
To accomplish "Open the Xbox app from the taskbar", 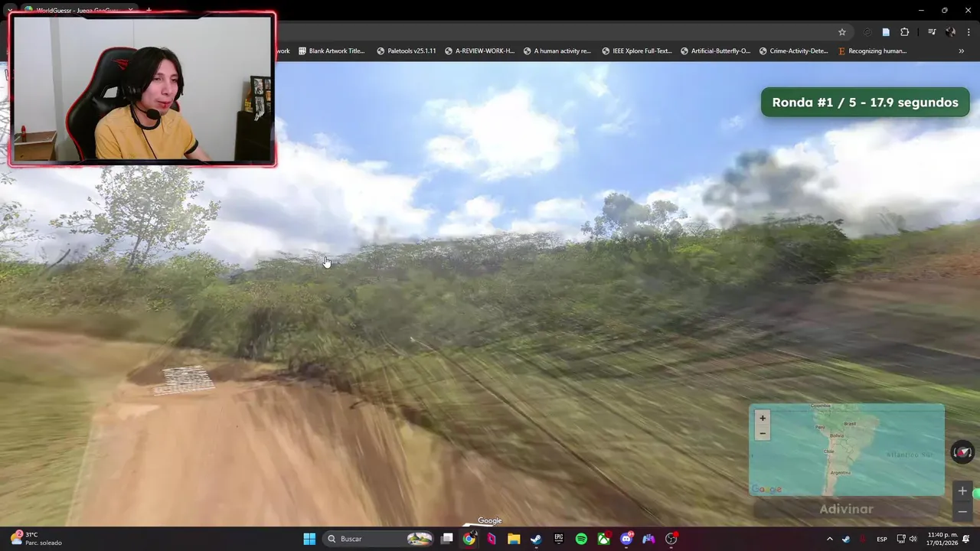I will pyautogui.click(x=604, y=539).
